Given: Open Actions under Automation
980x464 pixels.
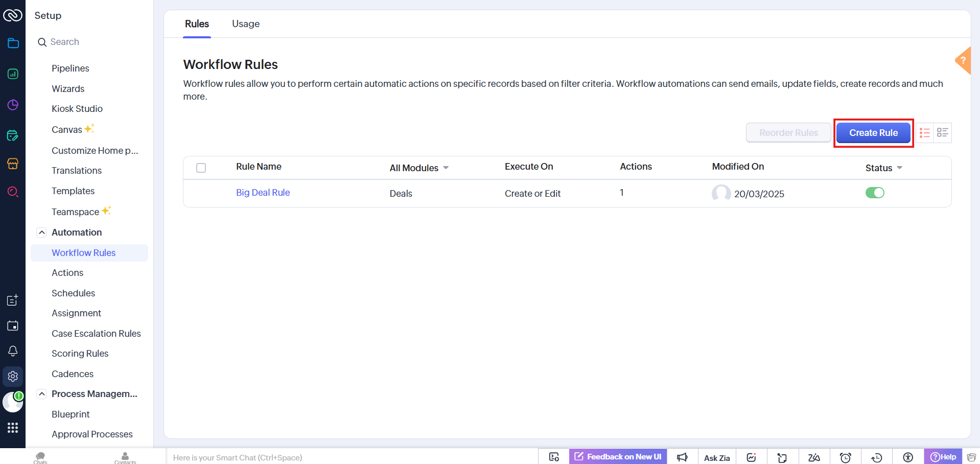Looking at the screenshot, I should coord(67,273).
